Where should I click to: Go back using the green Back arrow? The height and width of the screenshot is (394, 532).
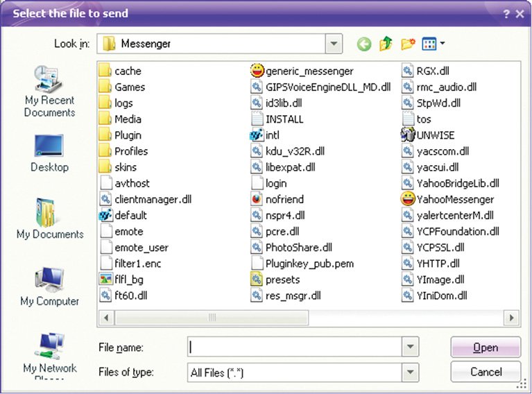click(x=364, y=44)
